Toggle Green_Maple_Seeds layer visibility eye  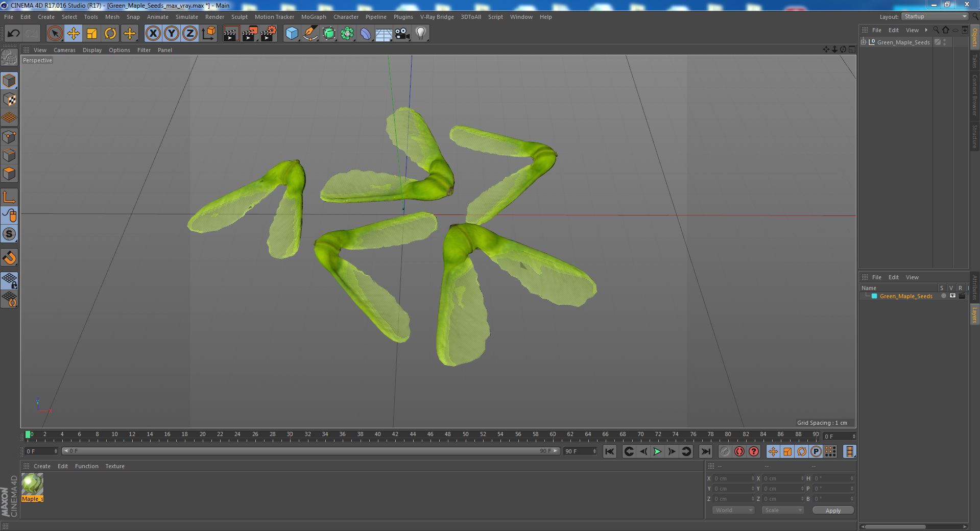952,296
